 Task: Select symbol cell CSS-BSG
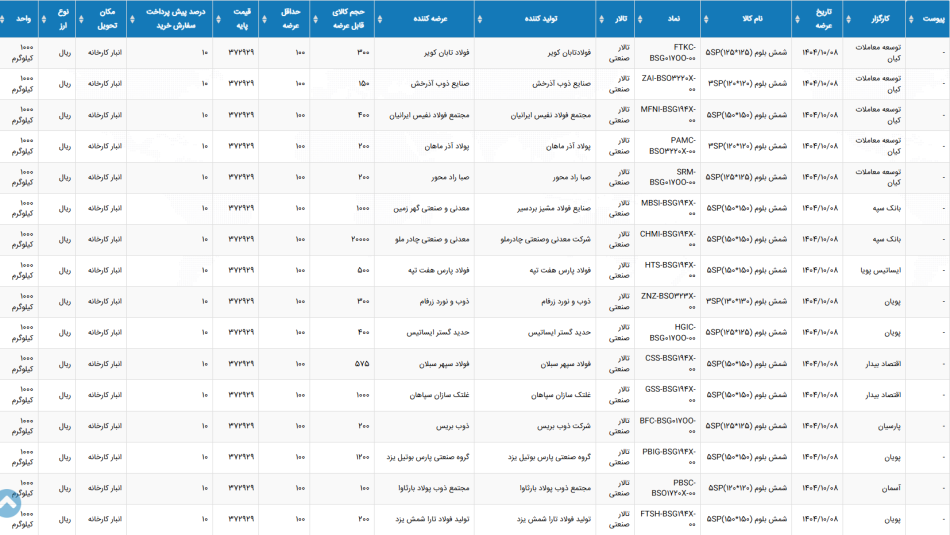coord(670,364)
